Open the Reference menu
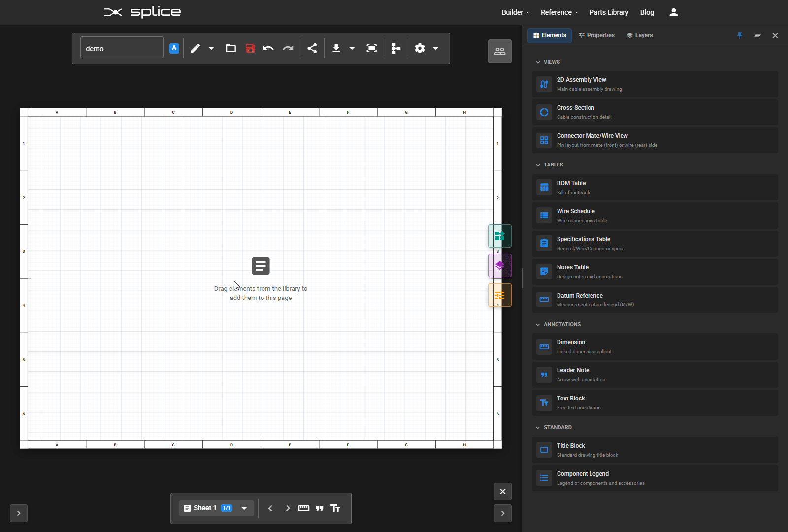 pyautogui.click(x=557, y=12)
